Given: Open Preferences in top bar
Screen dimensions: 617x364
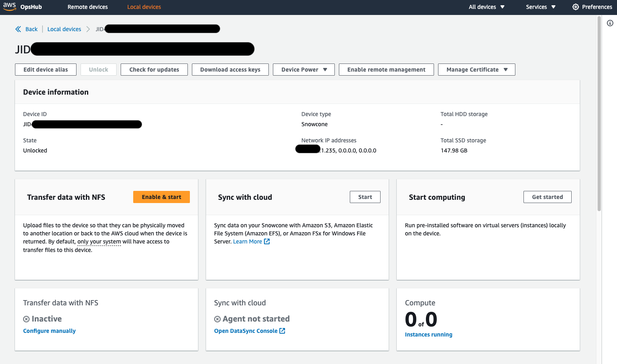Looking at the screenshot, I should pos(592,7).
